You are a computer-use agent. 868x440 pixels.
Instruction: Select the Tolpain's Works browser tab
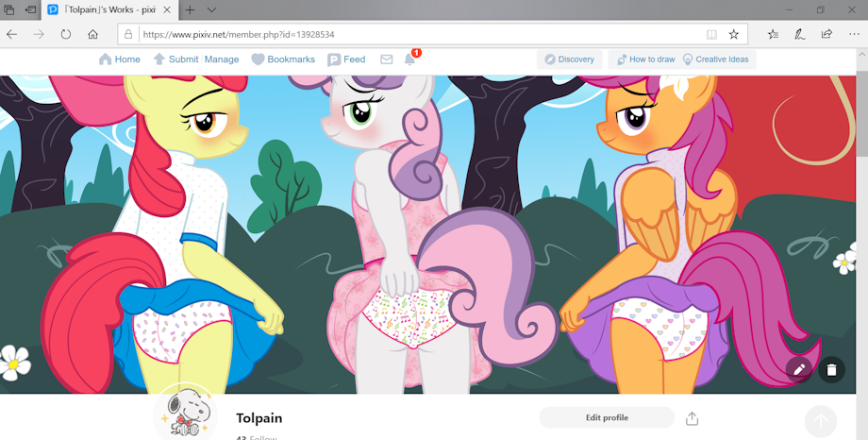point(109,10)
